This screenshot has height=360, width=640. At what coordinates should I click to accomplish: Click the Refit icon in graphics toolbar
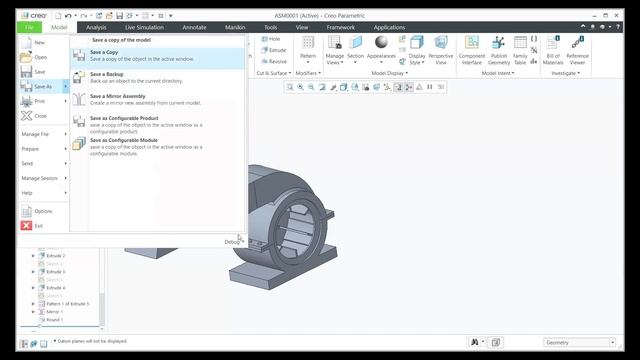click(290, 87)
